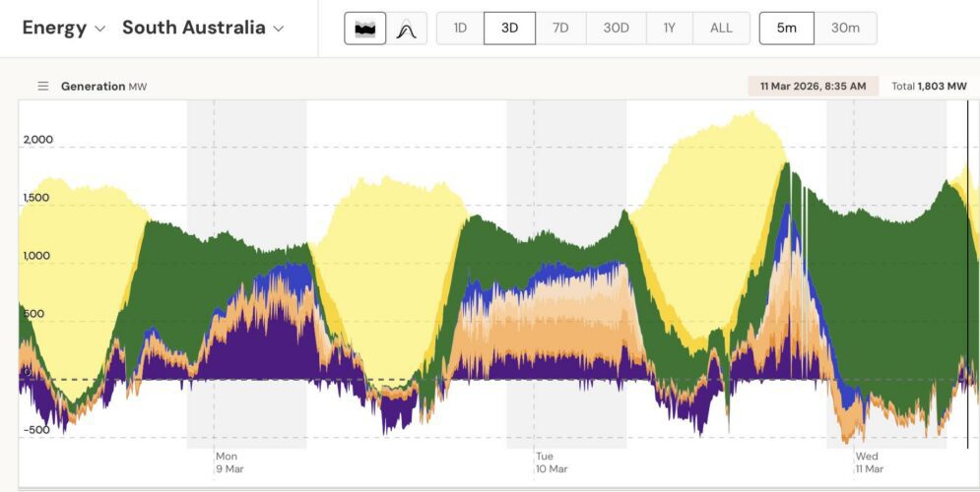Set interval to 30m

coord(845,29)
